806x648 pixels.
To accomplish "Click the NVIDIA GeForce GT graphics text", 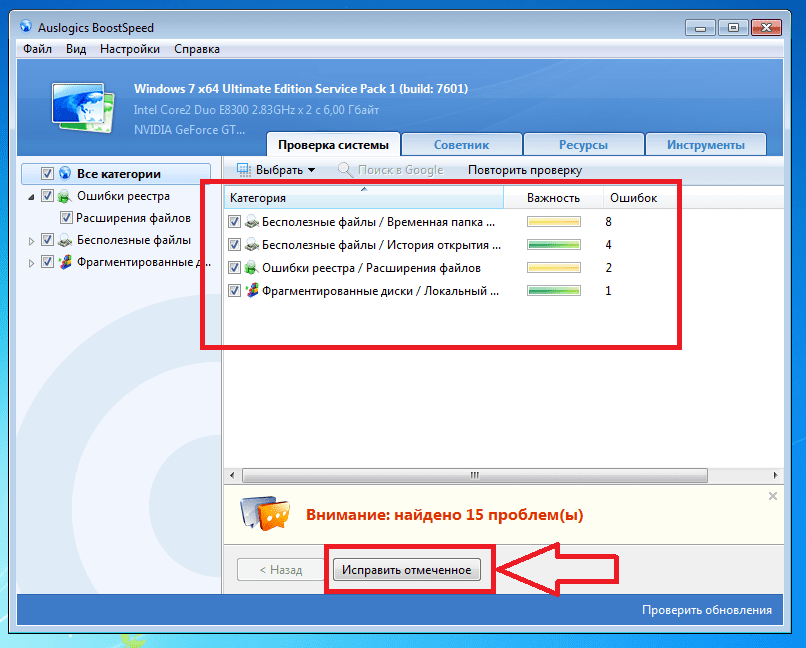I will (189, 129).
